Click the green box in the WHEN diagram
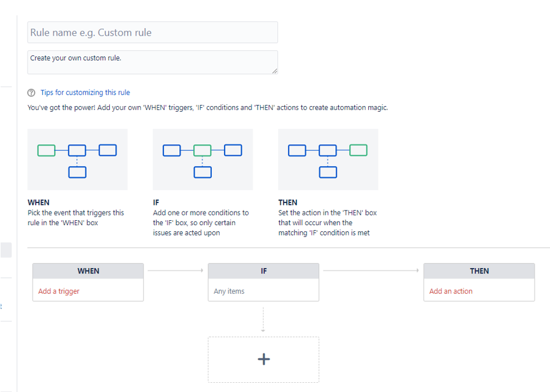This screenshot has height=392, width=550. [x=46, y=150]
